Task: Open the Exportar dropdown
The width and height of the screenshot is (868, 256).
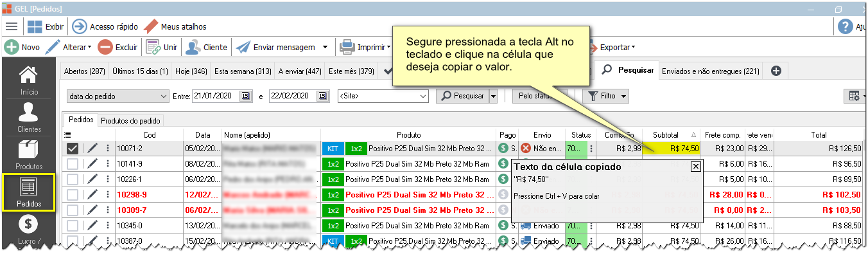Action: pos(617,47)
